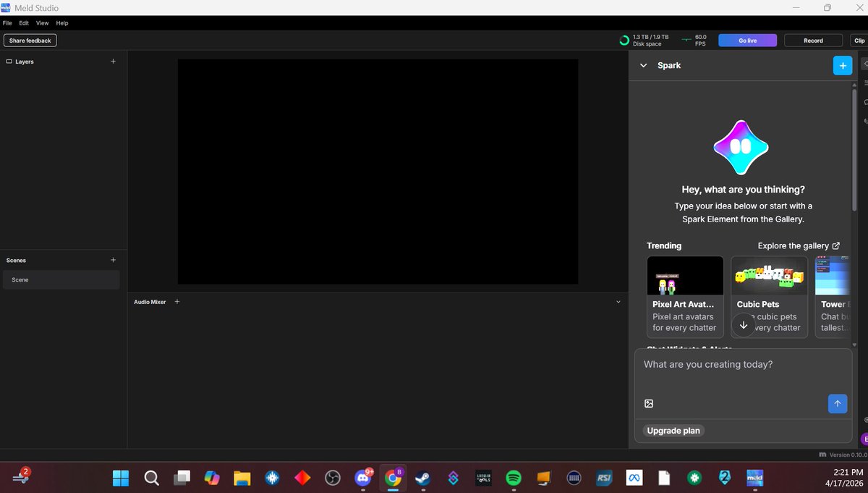This screenshot has width=868, height=493.
Task: Start recording with the Record button
Action: [813, 41]
